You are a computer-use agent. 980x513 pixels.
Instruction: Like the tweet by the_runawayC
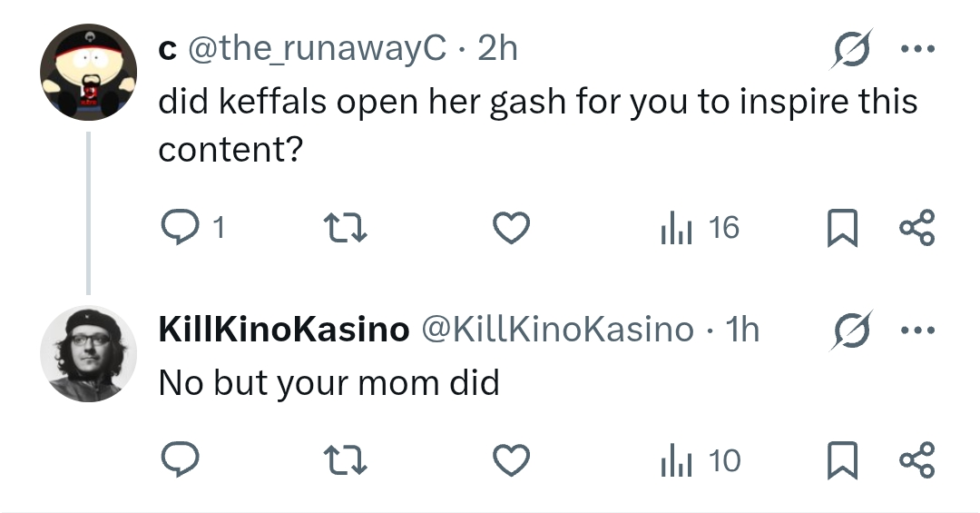(511, 228)
